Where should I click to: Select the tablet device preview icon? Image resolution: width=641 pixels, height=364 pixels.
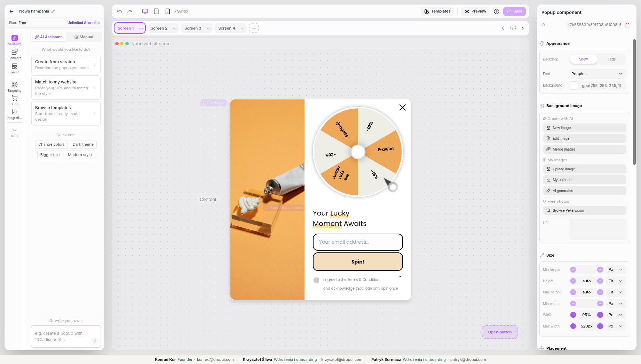[x=156, y=11]
